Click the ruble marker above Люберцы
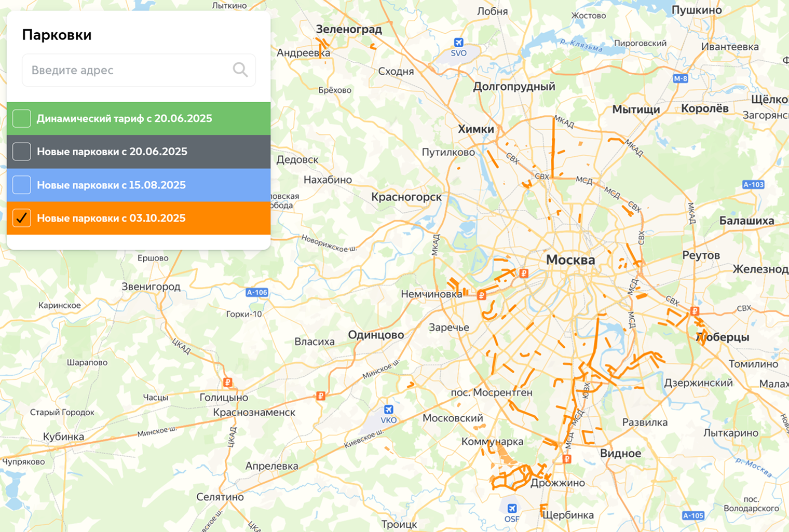This screenshot has width=789, height=532. [x=695, y=311]
